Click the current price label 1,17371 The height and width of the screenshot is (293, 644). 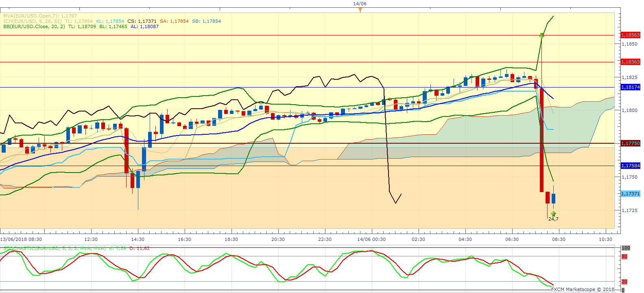(630, 194)
